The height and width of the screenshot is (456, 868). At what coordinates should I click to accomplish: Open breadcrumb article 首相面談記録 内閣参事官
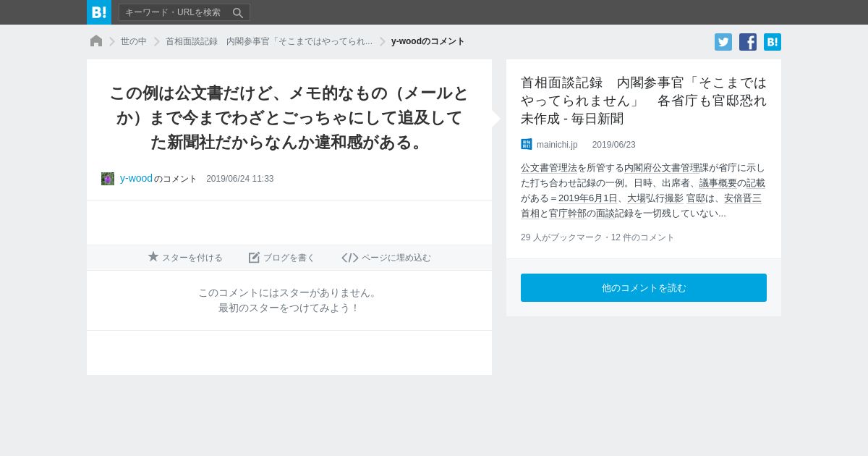pyautogui.click(x=269, y=41)
